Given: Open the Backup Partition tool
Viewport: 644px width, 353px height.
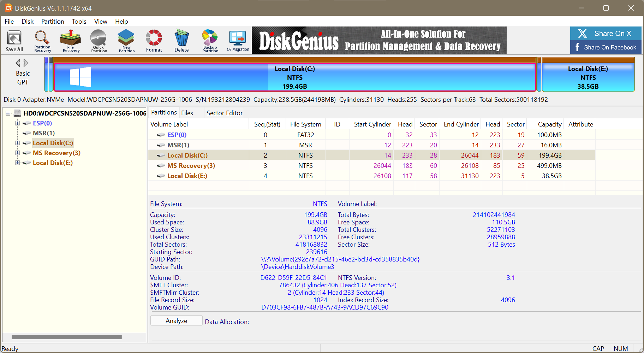Looking at the screenshot, I should (210, 41).
